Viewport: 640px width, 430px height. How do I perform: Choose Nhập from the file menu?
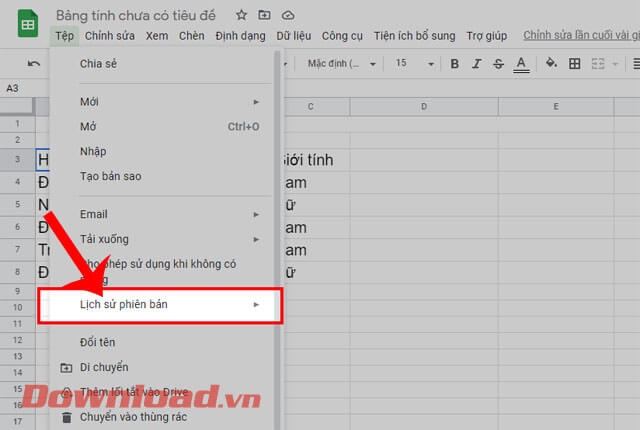click(x=163, y=151)
